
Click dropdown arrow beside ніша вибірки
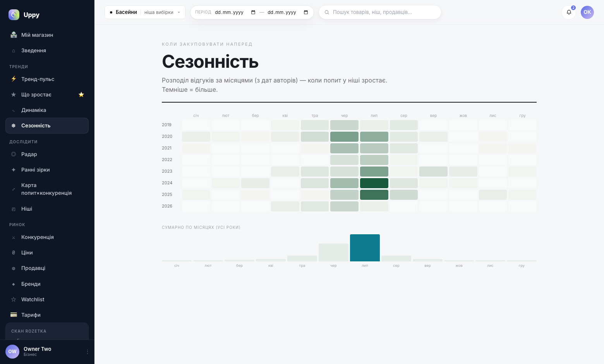[179, 12]
